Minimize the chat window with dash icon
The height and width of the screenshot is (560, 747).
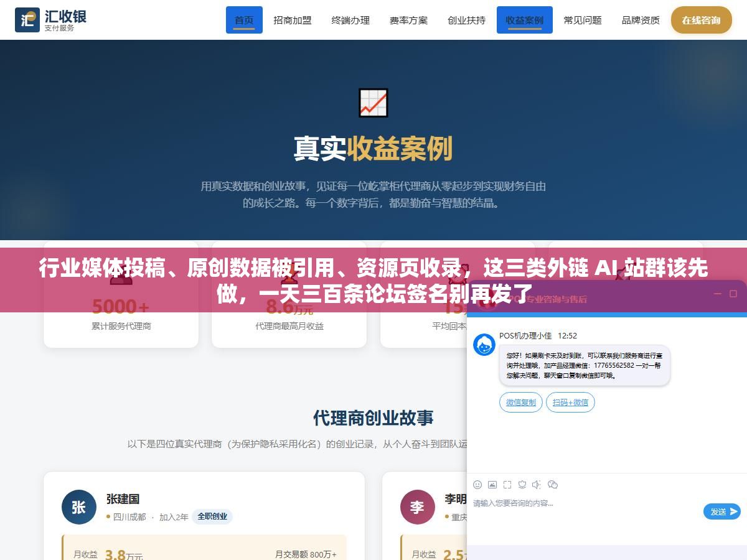point(718,294)
